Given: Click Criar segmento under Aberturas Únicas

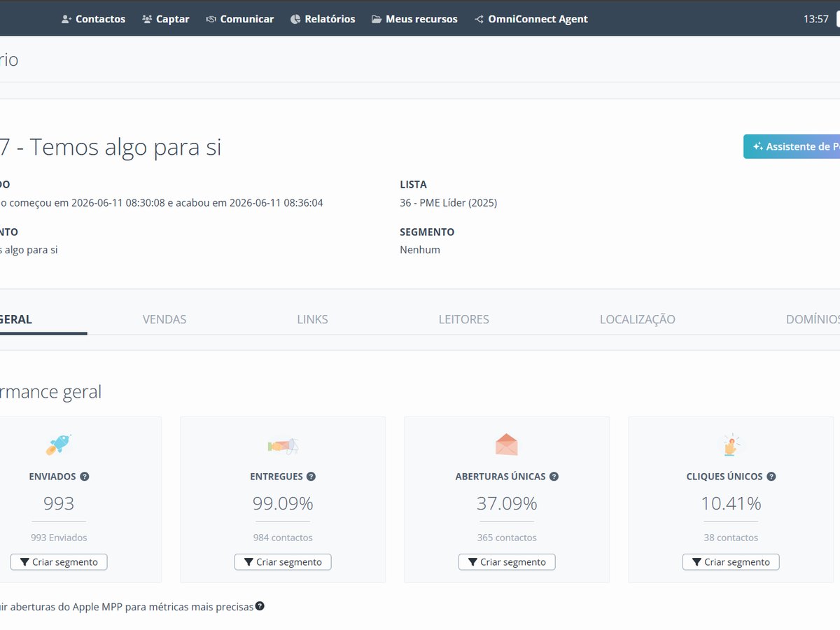Looking at the screenshot, I should (507, 562).
